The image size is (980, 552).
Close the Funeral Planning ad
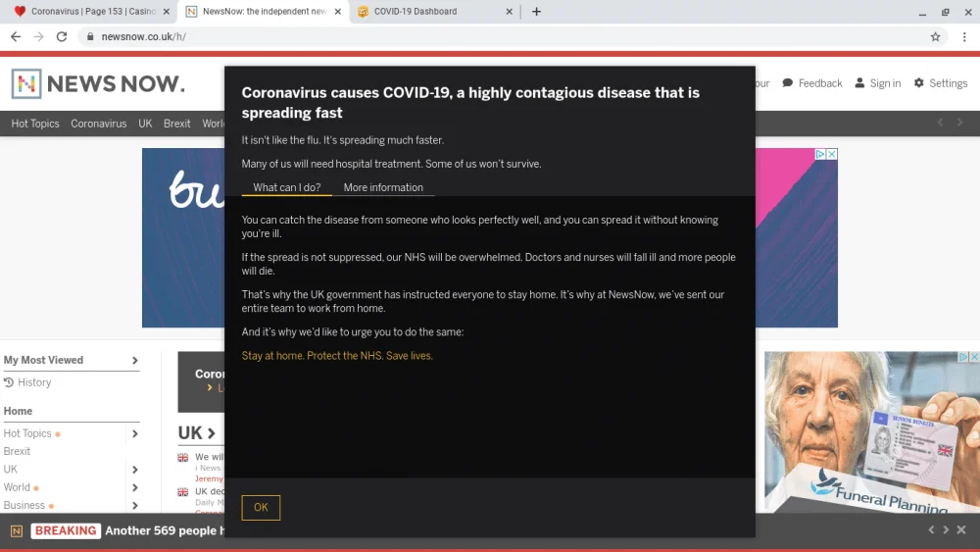(x=974, y=356)
